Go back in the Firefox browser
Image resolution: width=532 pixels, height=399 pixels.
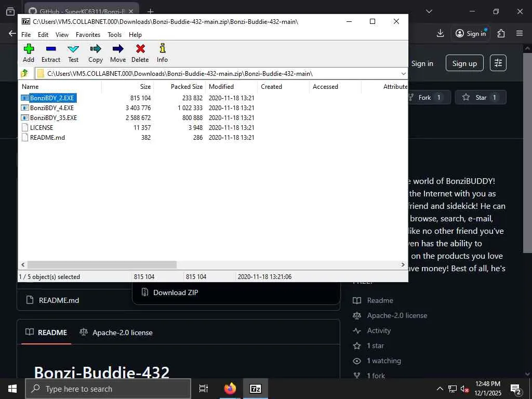click(x=12, y=33)
